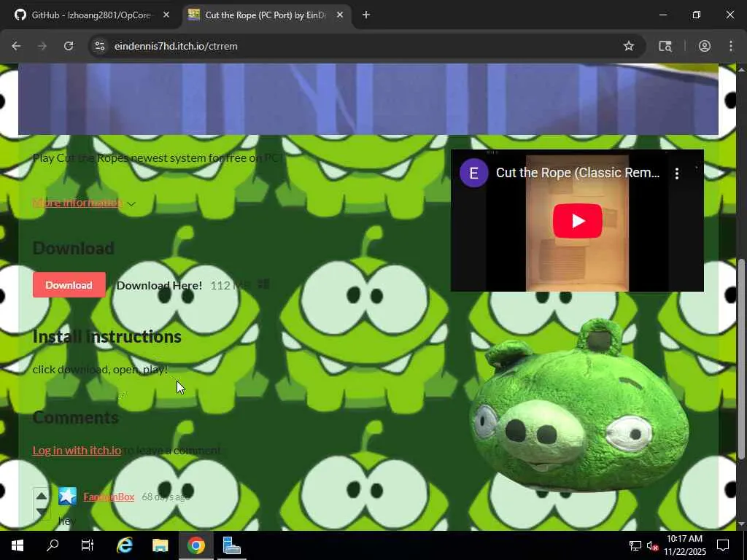Close the Cut the Rope tab
The width and height of the screenshot is (747, 560).
[340, 15]
